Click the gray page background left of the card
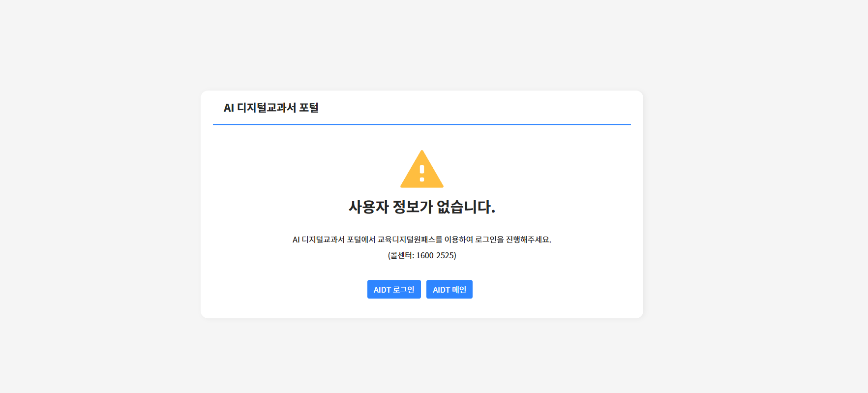 coord(98,197)
